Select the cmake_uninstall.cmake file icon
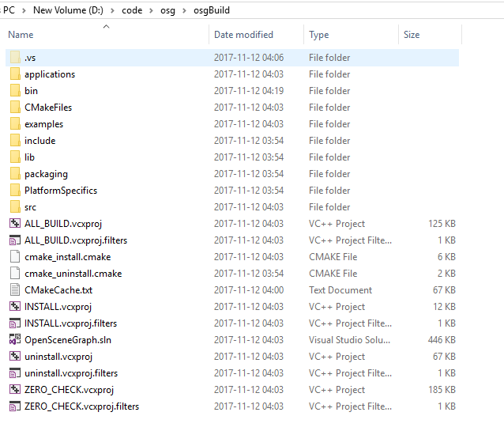This screenshot has height=431, width=504. 15,274
